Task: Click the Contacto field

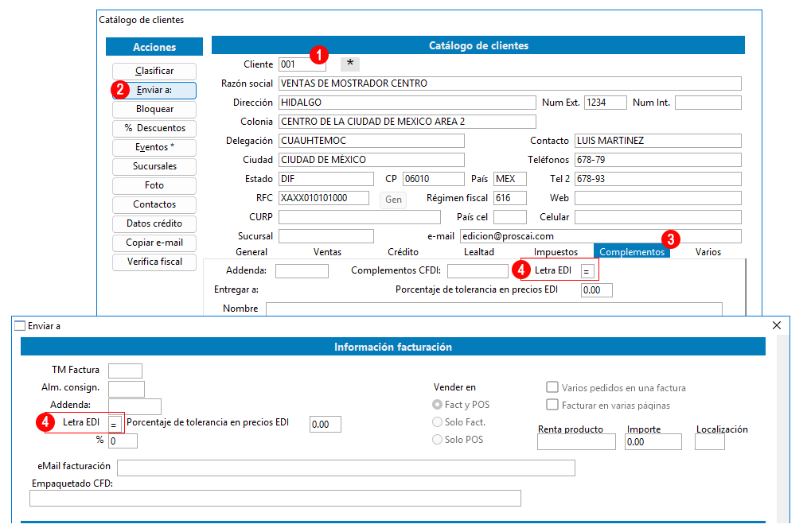Action: coord(657,140)
